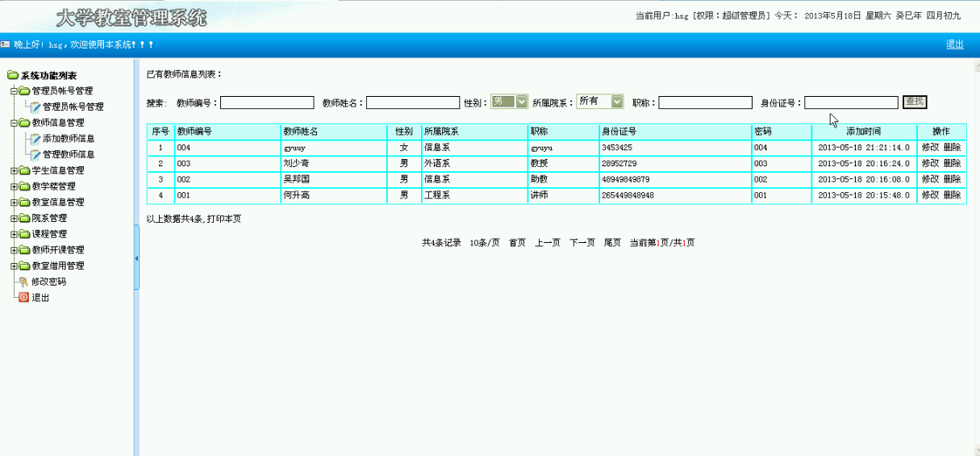Go to 首页 in pagination
The height and width of the screenshot is (456, 980).
[x=517, y=242]
